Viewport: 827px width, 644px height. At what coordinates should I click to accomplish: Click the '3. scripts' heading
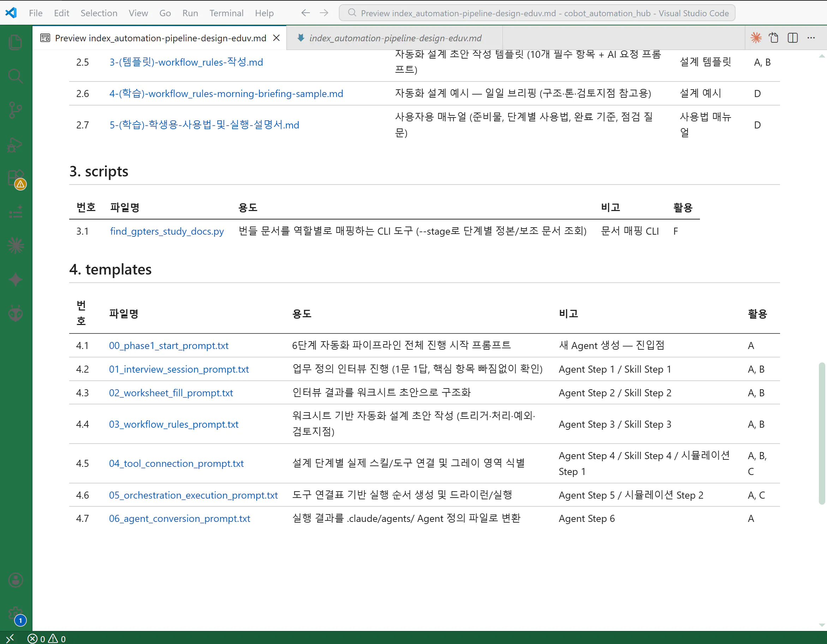click(x=99, y=171)
